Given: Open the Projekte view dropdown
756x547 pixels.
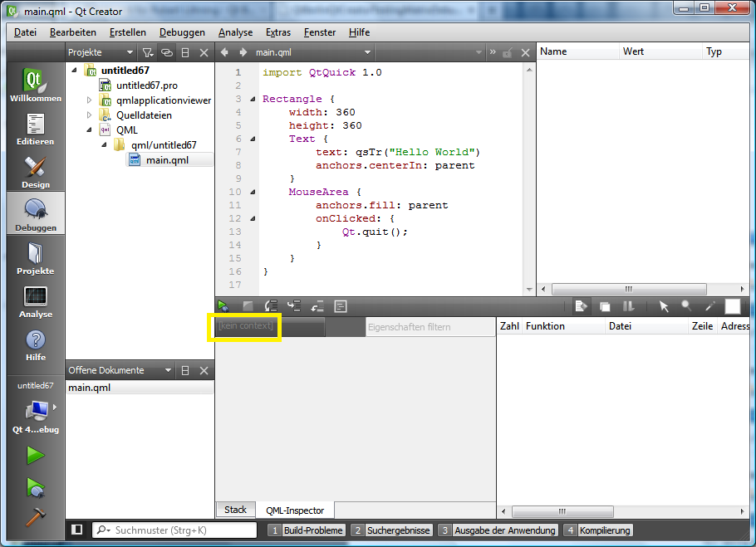Looking at the screenshot, I should click(129, 52).
